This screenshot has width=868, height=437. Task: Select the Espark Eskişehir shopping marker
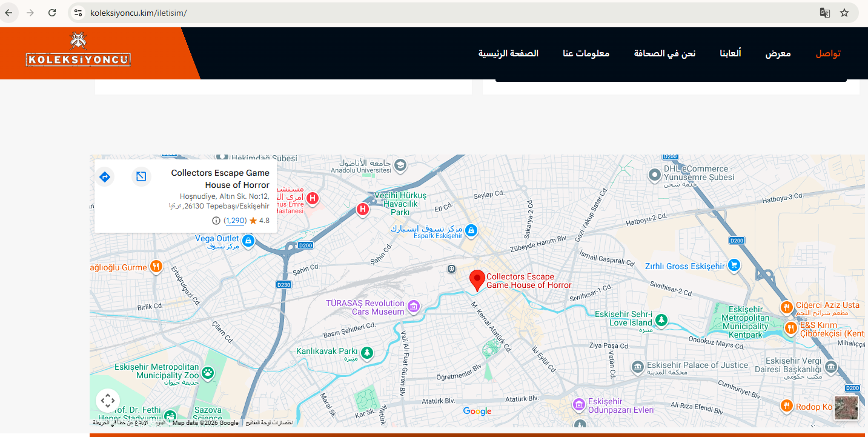pos(471,230)
